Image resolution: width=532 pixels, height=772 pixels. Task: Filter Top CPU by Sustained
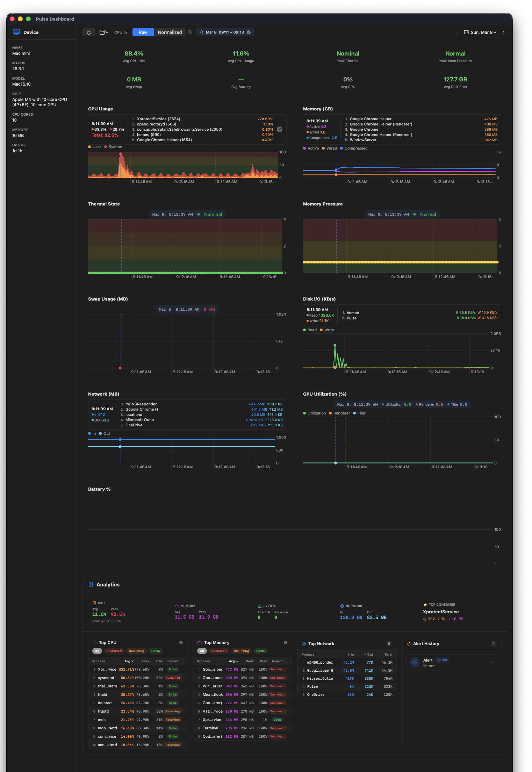coord(114,651)
